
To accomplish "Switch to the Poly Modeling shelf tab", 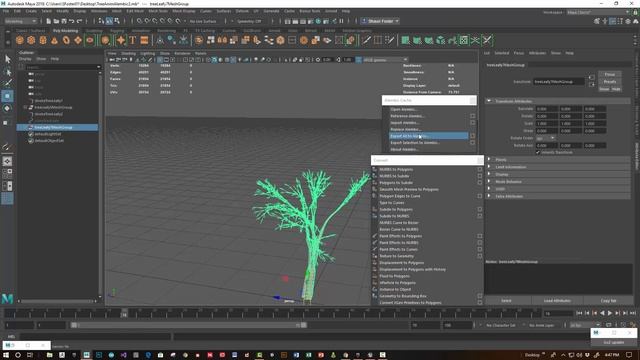I will [65, 31].
